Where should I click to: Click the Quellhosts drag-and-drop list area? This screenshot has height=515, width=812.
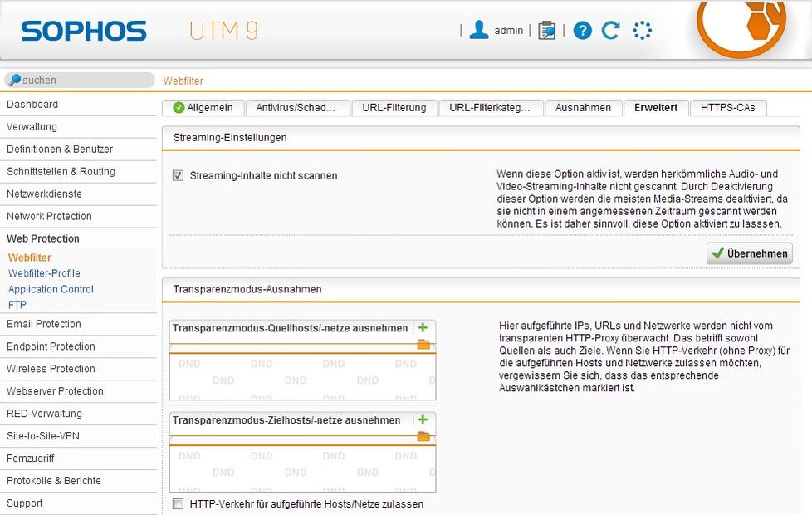[302, 376]
